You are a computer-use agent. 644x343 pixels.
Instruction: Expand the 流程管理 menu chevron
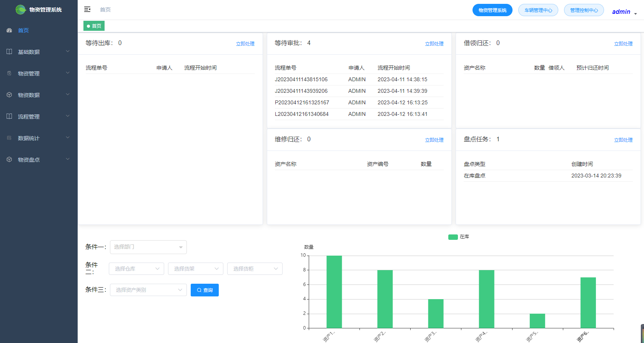point(68,116)
